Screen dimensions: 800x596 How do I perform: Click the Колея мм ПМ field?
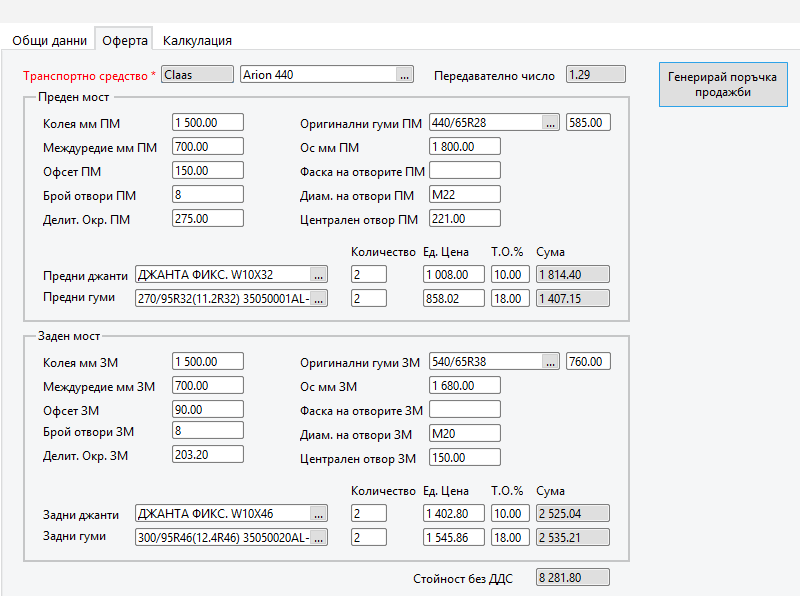207,123
